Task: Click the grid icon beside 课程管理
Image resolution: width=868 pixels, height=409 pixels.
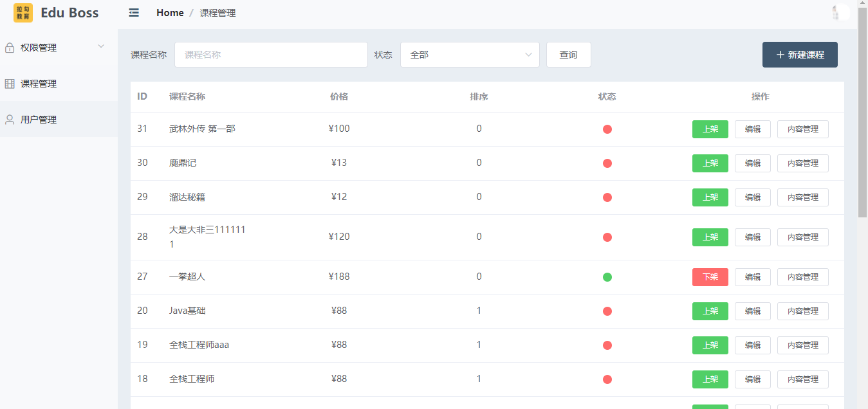Action: point(10,84)
